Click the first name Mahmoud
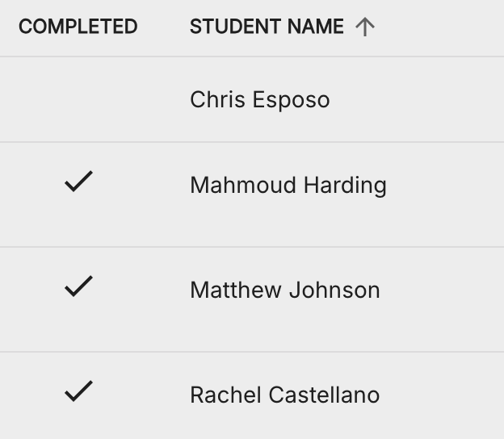Screen dimensions: 504x439 click(243, 185)
